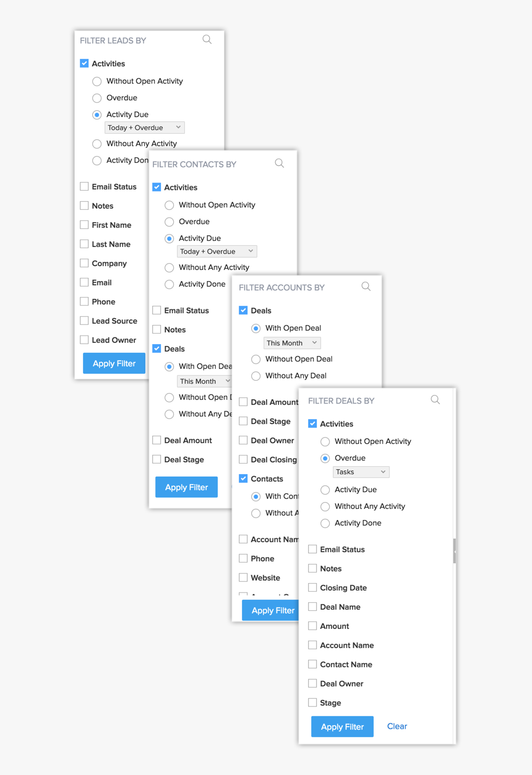Open the This Month dropdown in Filter Accounts
The width and height of the screenshot is (532, 775).
(291, 342)
